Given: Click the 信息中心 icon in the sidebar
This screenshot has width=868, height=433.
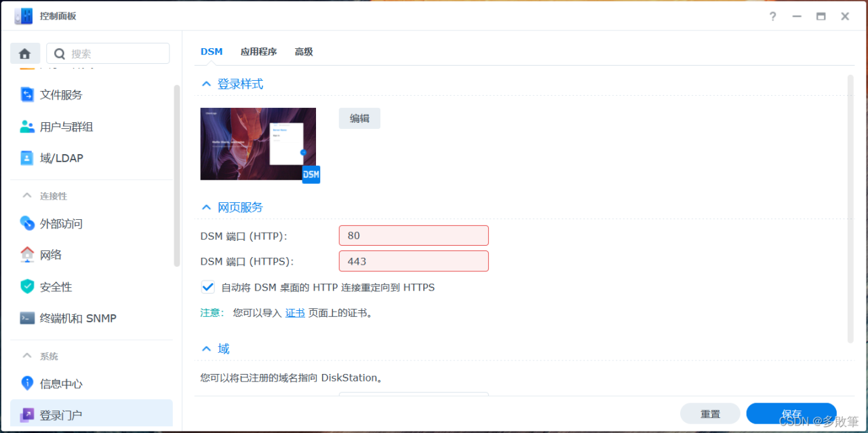Looking at the screenshot, I should [x=27, y=383].
